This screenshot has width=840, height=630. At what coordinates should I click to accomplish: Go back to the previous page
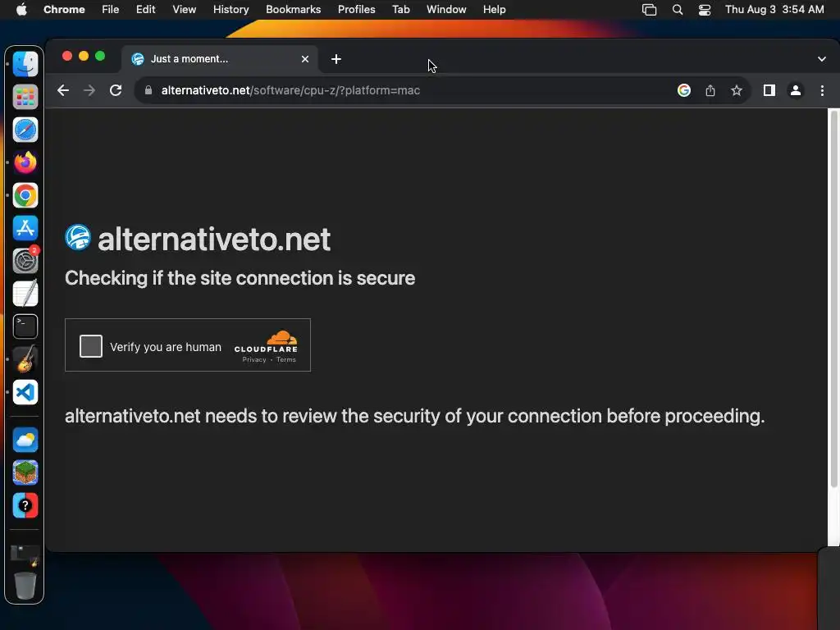click(63, 90)
